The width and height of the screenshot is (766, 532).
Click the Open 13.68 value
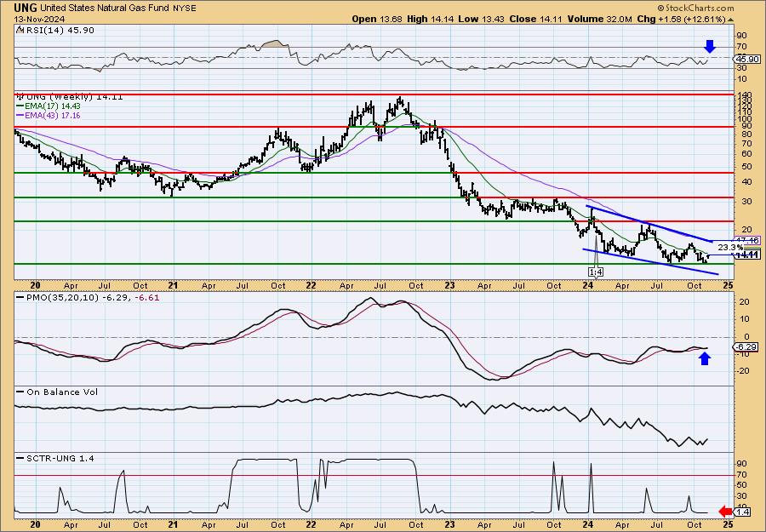click(377, 19)
